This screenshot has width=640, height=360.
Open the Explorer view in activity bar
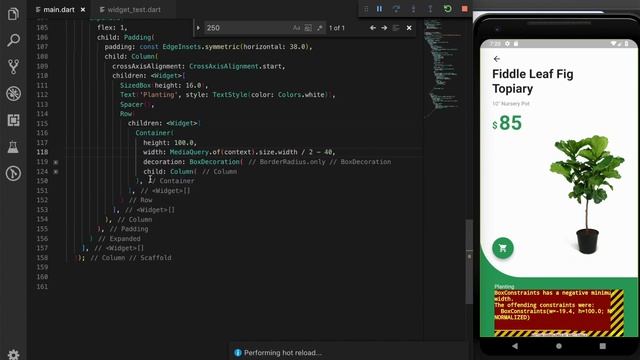pos(13,14)
